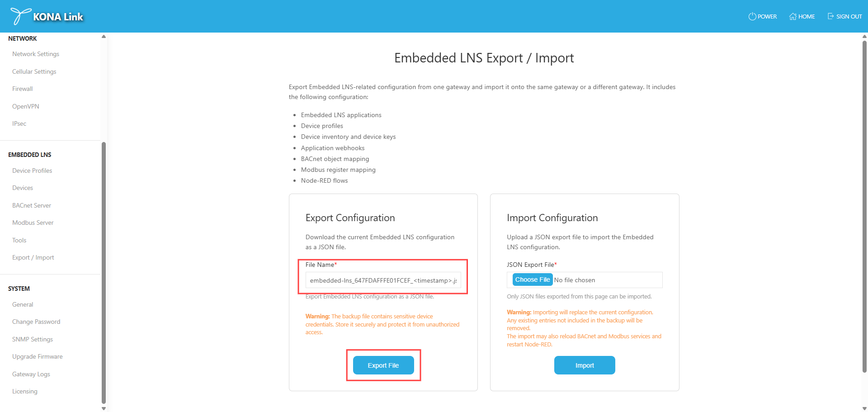Click the main page vertical scrollbar
Image resolution: width=868 pixels, height=412 pixels.
(x=864, y=206)
